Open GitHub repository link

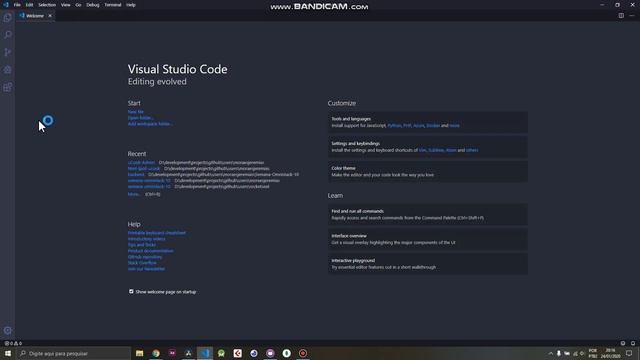point(145,257)
